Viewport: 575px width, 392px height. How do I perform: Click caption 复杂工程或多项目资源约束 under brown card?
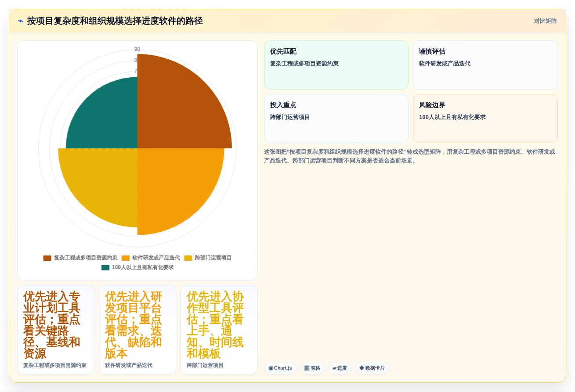55,365
